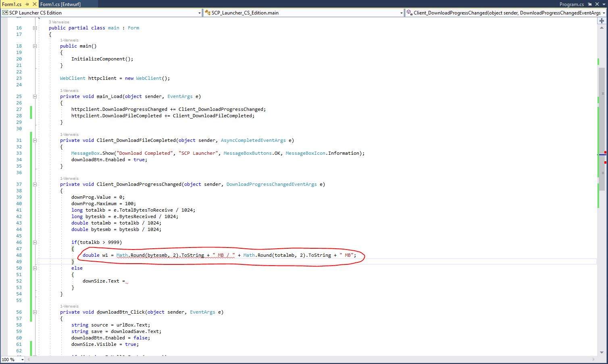Click the C# project icon before SCP Launcher CS Edition
The image size is (608, 364).
(x=5, y=12)
